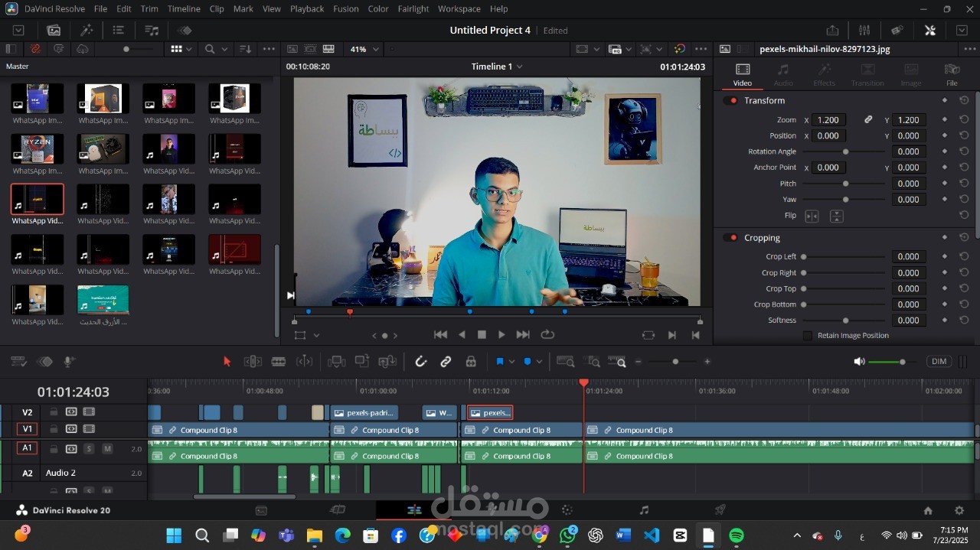The width and height of the screenshot is (980, 550).
Task: Open the Fusion menu
Action: click(x=346, y=8)
